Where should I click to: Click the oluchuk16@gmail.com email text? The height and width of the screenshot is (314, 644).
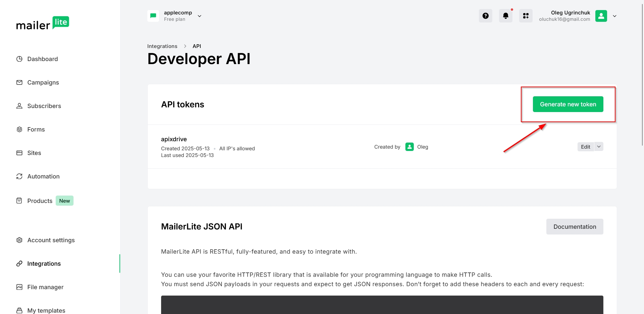[564, 19]
